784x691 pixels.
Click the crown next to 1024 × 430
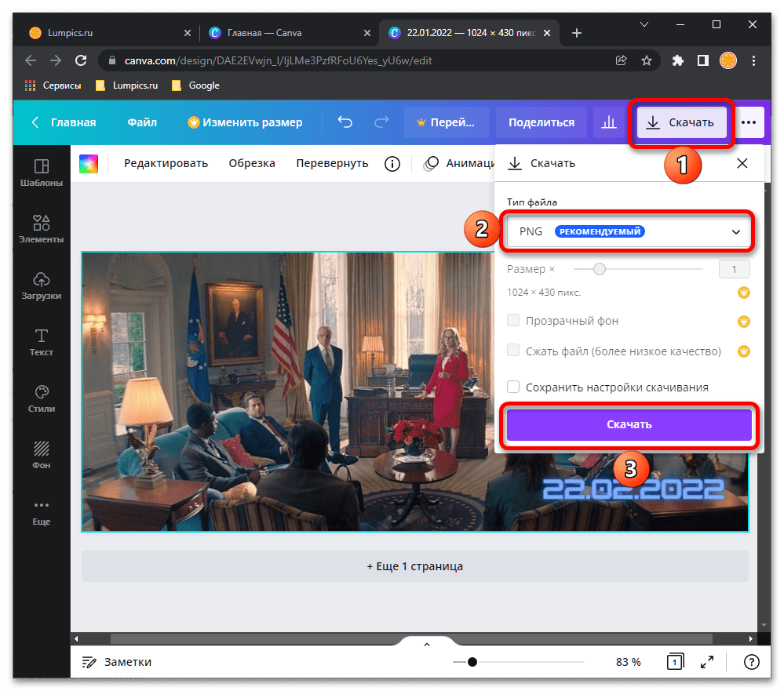(743, 292)
